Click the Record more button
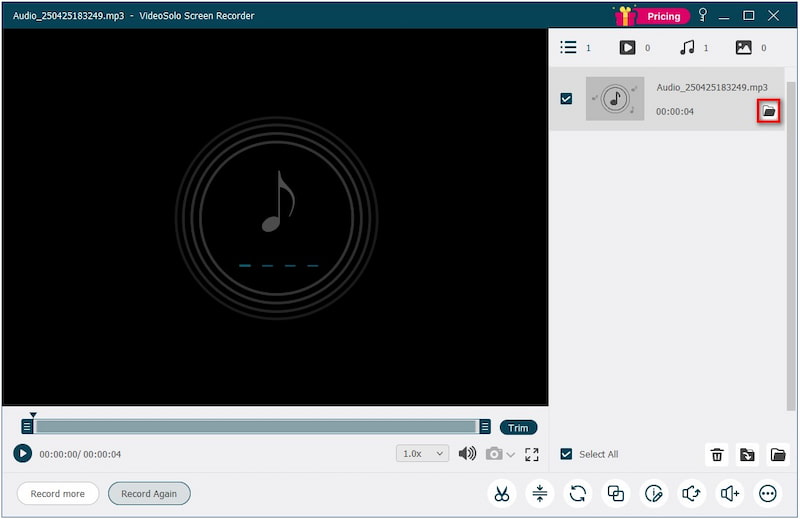Image resolution: width=800 pixels, height=519 pixels. click(x=58, y=493)
